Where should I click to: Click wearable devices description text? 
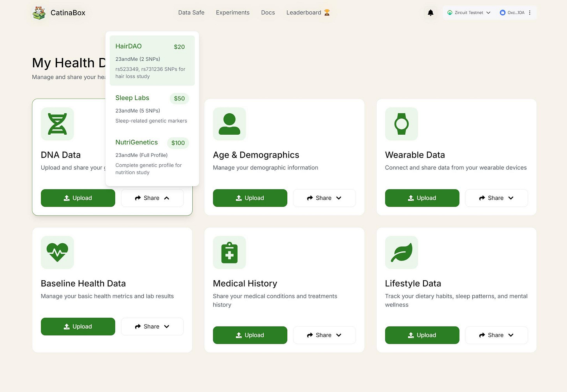point(456,168)
